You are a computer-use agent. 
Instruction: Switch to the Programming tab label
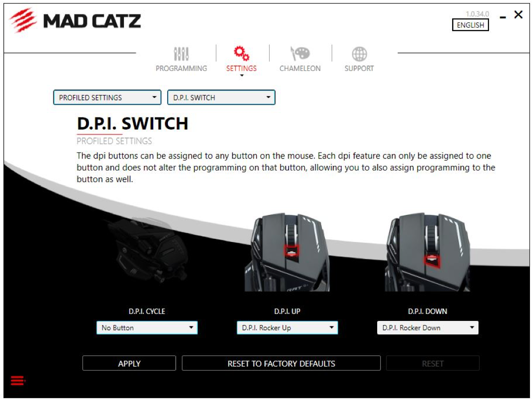click(181, 68)
